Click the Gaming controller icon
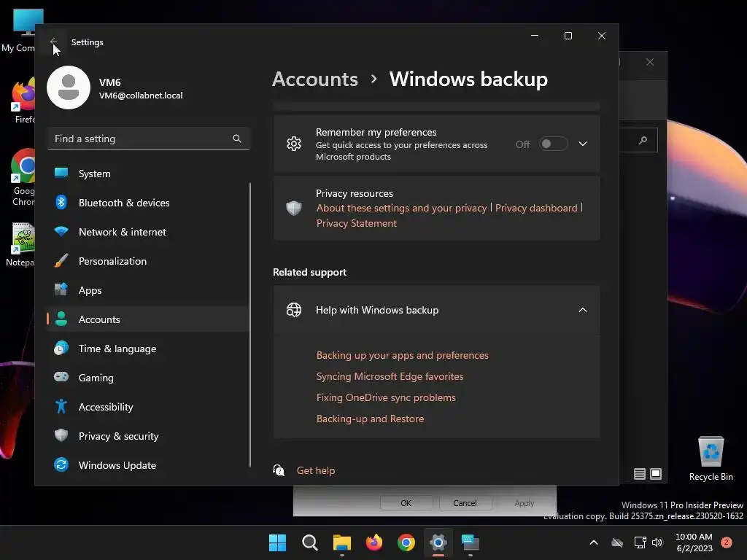Screen dimensions: 747x560 (61, 377)
